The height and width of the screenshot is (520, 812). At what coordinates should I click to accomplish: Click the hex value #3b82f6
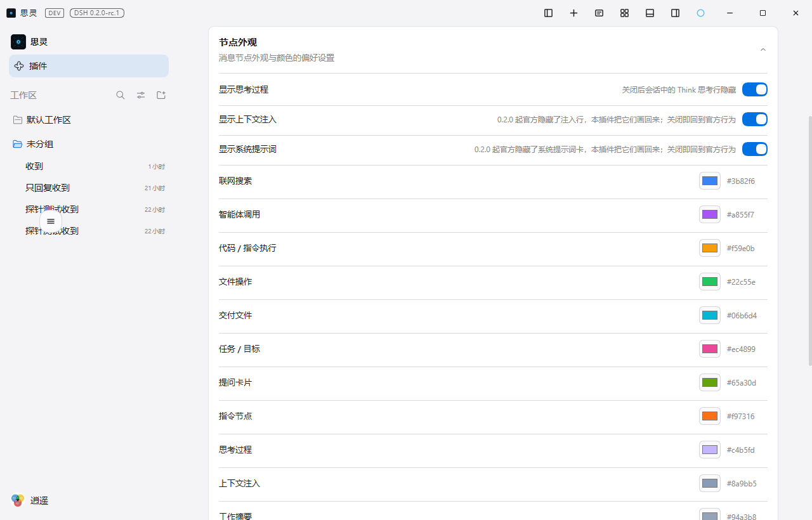click(x=741, y=181)
